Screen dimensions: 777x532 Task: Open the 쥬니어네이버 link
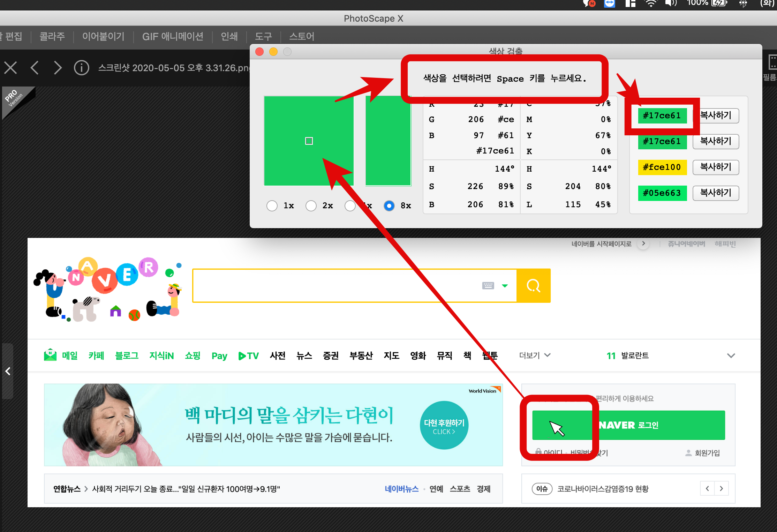click(x=686, y=243)
